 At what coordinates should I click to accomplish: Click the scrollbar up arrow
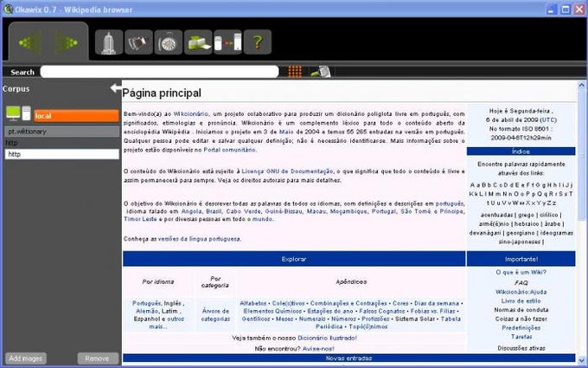[x=582, y=85]
